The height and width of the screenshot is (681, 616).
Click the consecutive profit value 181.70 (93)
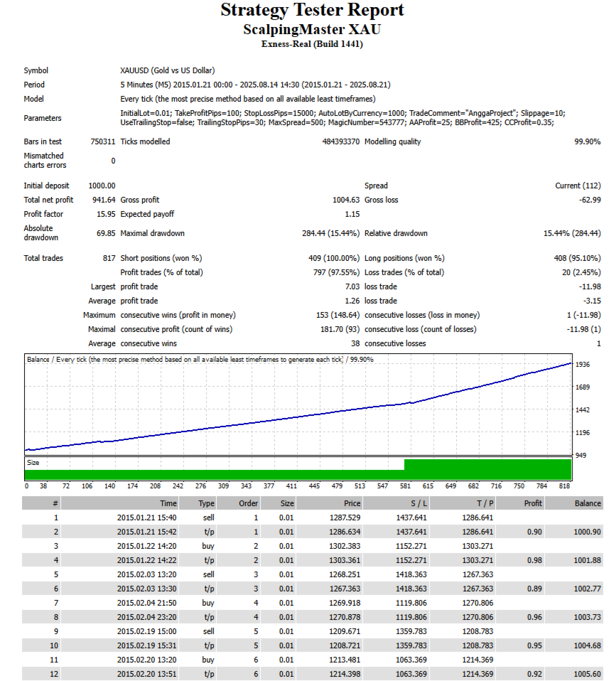pos(340,330)
